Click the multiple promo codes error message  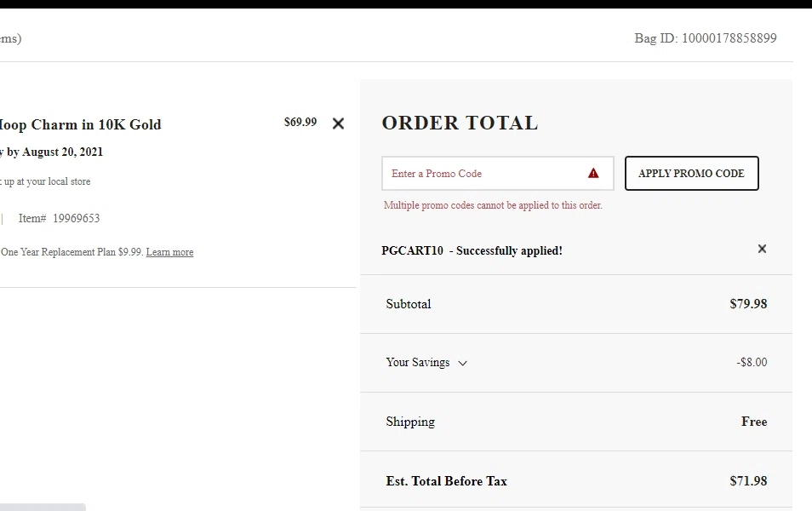point(493,205)
